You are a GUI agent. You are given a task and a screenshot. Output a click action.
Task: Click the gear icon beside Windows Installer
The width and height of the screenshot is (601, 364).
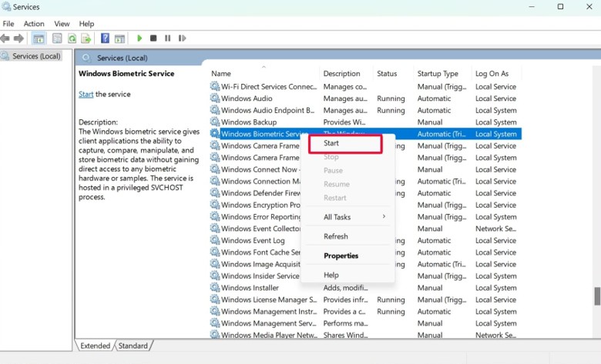point(215,288)
